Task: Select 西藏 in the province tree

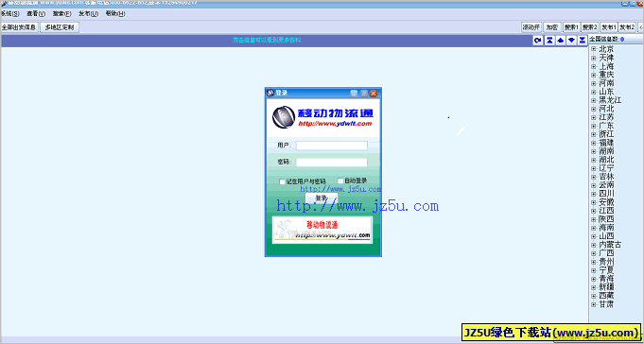Action: click(x=606, y=296)
